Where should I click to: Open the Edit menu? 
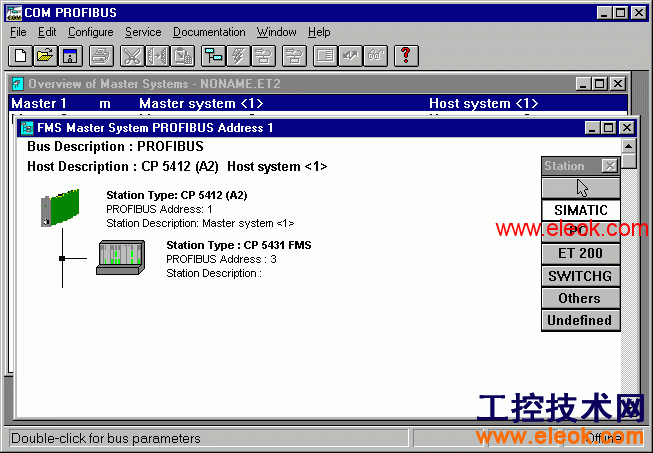pos(47,32)
